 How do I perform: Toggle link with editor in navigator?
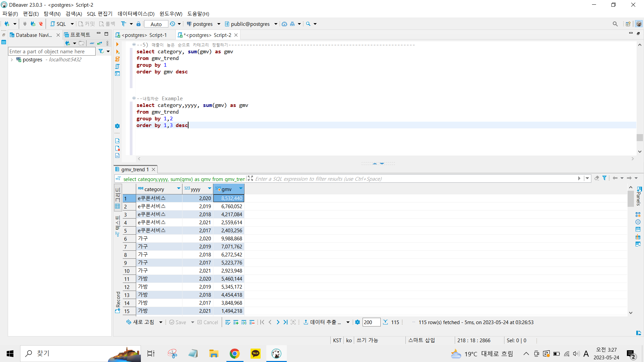100,43
